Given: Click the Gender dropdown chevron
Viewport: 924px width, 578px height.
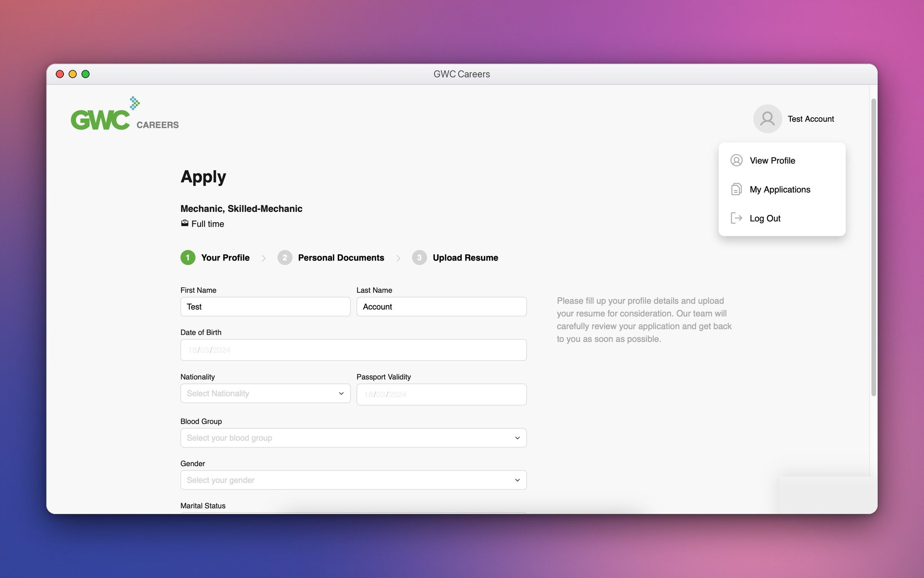Looking at the screenshot, I should (517, 480).
